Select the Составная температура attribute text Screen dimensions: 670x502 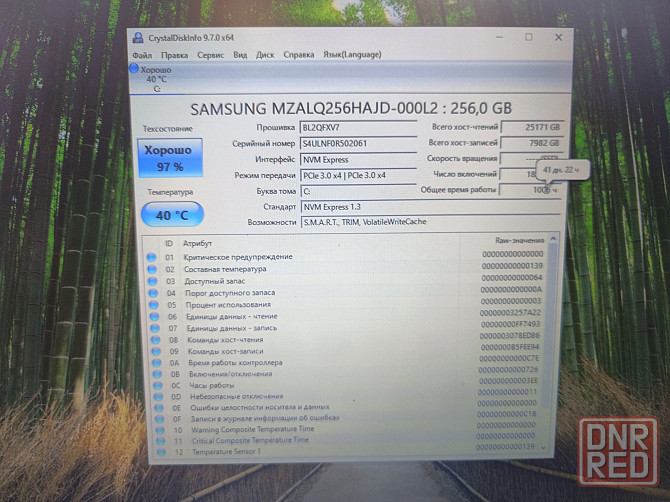pos(225,269)
